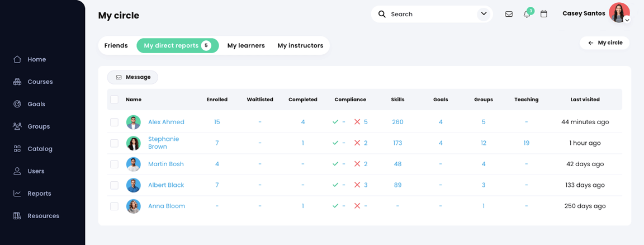Open Stephanie Brown's profile link
Image resolution: width=644 pixels, height=245 pixels.
pyautogui.click(x=163, y=143)
